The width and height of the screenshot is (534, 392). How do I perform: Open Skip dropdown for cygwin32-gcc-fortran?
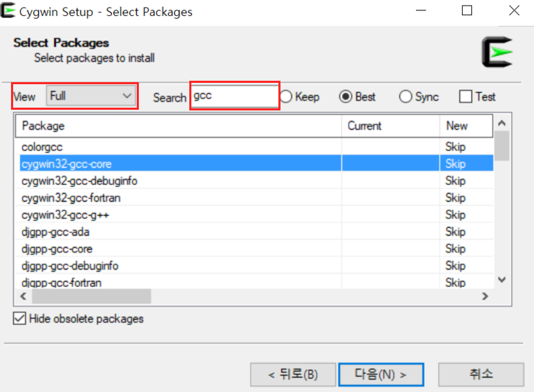click(456, 197)
